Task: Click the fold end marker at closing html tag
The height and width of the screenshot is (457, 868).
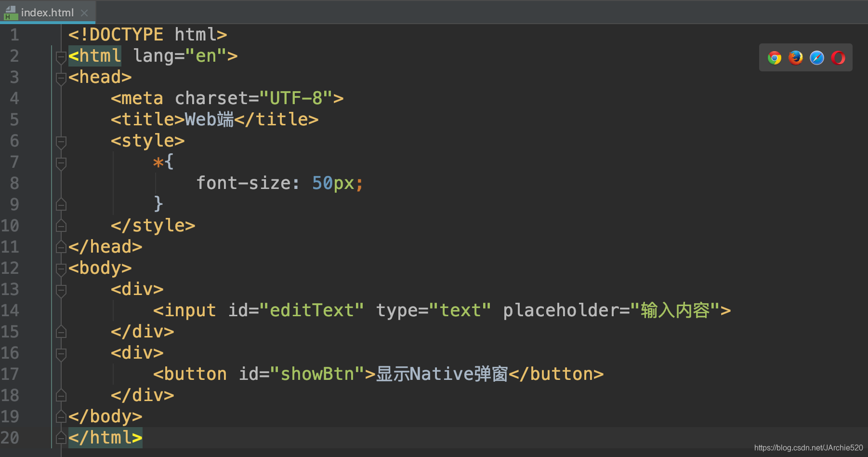Action: coord(61,438)
